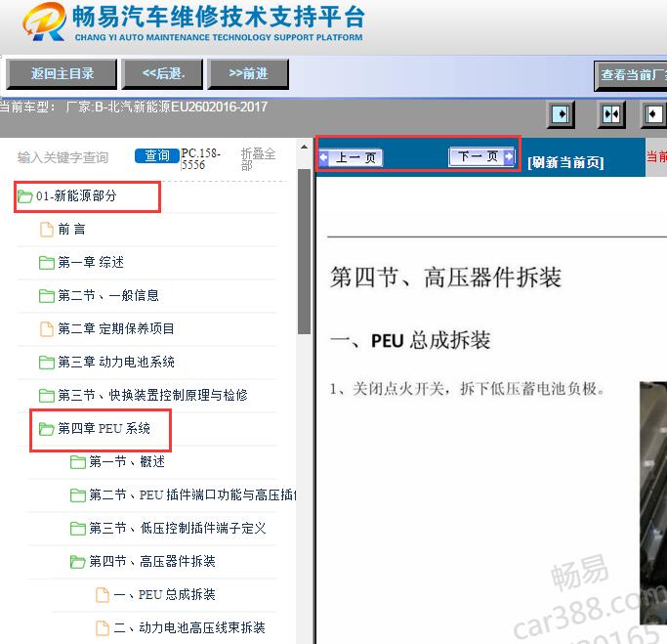This screenshot has width=667, height=644.
Task: Click the 当前车型 vehicle model text
Action: 134,107
